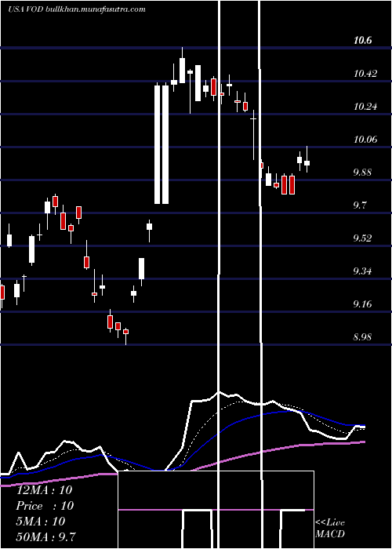The image size is (392, 549).
Task: Click the <<Live MACD label
Action: (x=330, y=529)
